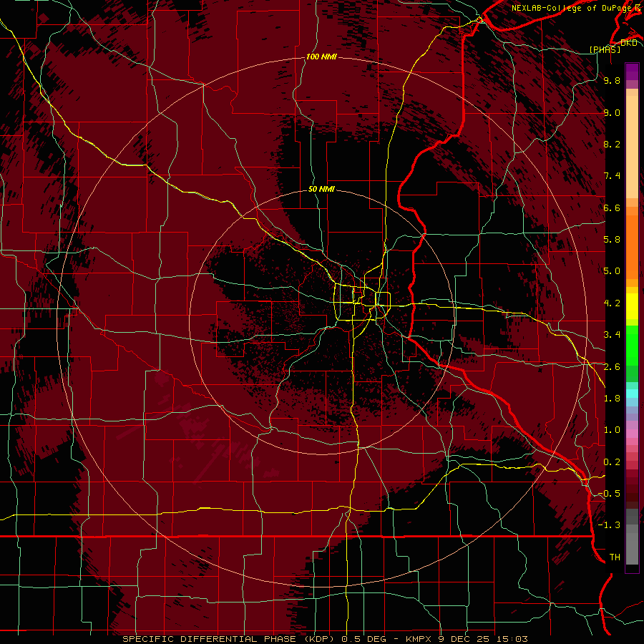Click the cyan segment of the color bar
The height and width of the screenshot is (644, 644).
632,394
